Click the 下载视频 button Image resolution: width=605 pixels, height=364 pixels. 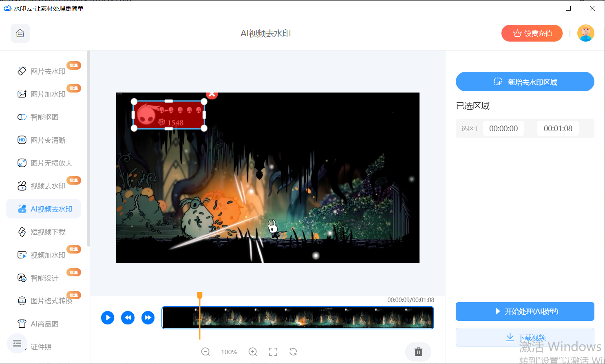(525, 337)
